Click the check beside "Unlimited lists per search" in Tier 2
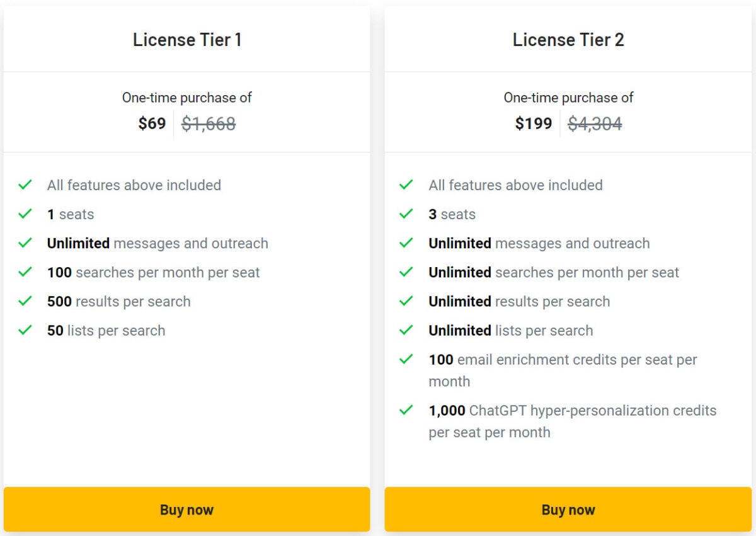The image size is (756, 536). [x=406, y=330]
